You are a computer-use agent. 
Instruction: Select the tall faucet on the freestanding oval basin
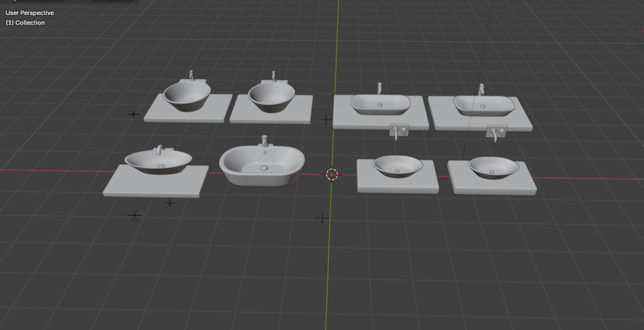264,141
